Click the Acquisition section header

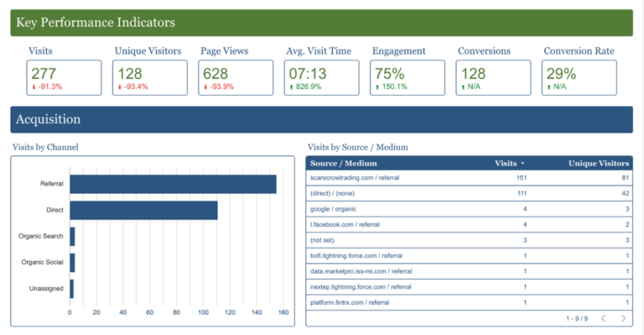click(x=322, y=119)
